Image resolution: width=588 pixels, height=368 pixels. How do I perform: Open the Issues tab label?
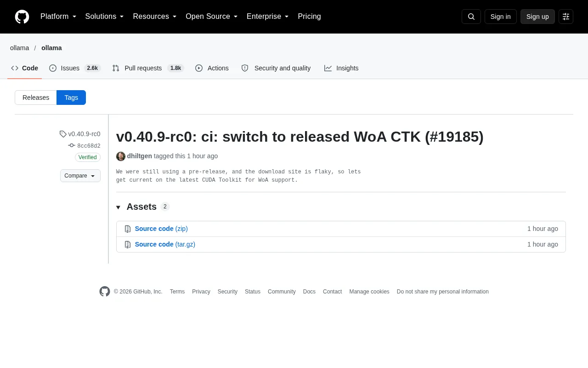pyautogui.click(x=70, y=68)
